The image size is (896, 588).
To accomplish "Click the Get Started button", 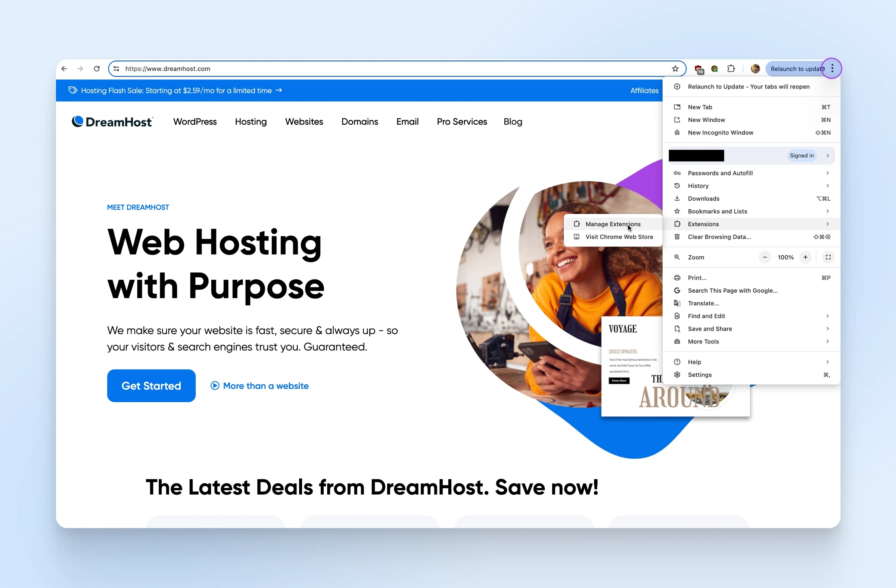I will (152, 386).
